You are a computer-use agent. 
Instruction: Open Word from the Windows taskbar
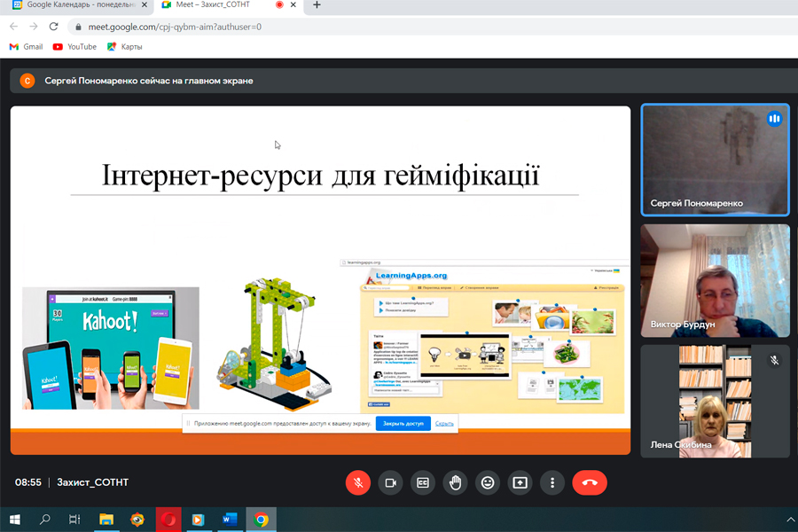click(x=229, y=520)
